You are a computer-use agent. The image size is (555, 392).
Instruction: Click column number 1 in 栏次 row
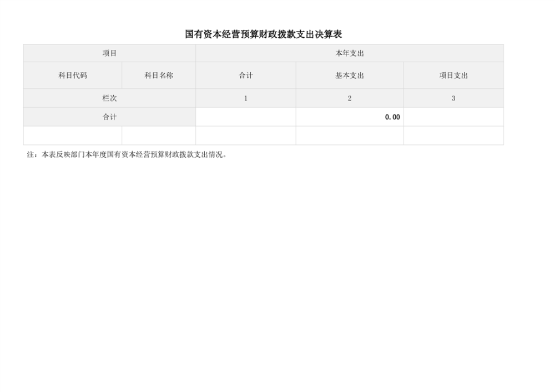246,98
